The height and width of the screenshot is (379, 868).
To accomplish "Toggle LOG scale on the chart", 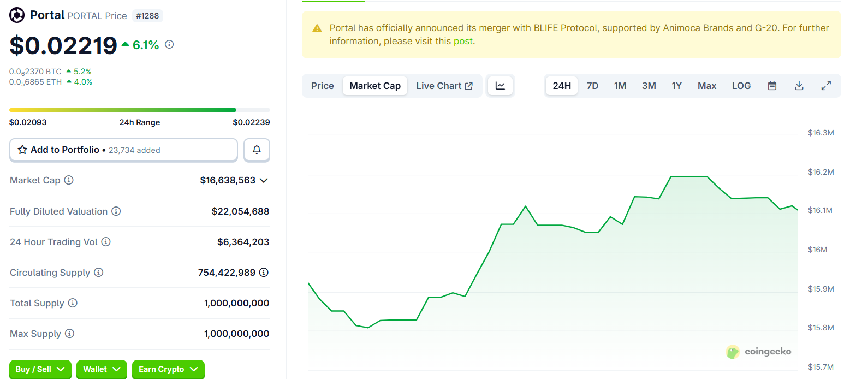I will pos(741,86).
